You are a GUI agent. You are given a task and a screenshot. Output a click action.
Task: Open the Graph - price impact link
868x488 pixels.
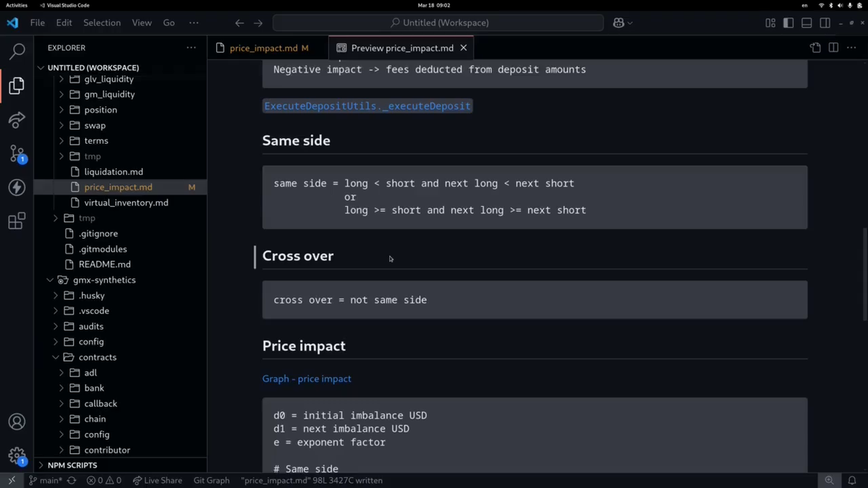click(x=307, y=379)
